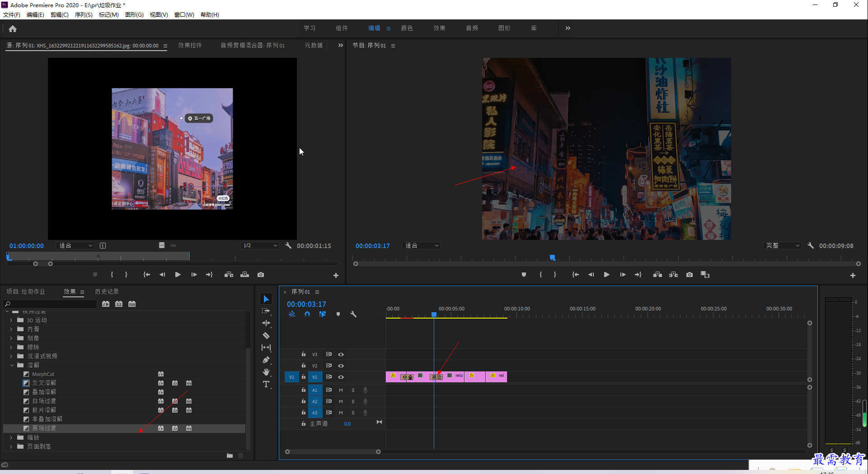Open 序列(S) menu
This screenshot has height=474, width=868.
click(x=84, y=15)
